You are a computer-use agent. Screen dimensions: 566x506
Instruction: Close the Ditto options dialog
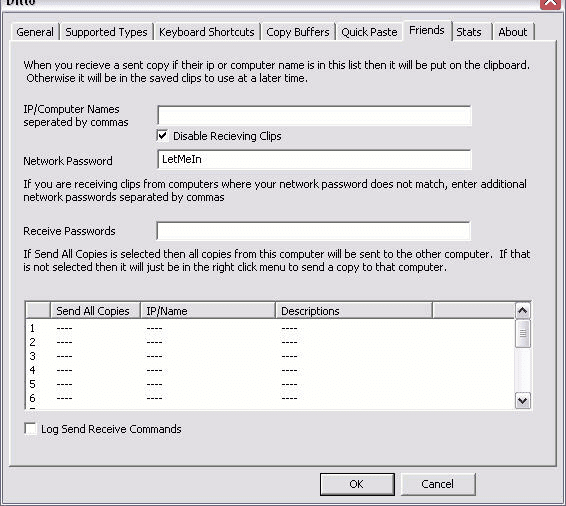click(550, 4)
